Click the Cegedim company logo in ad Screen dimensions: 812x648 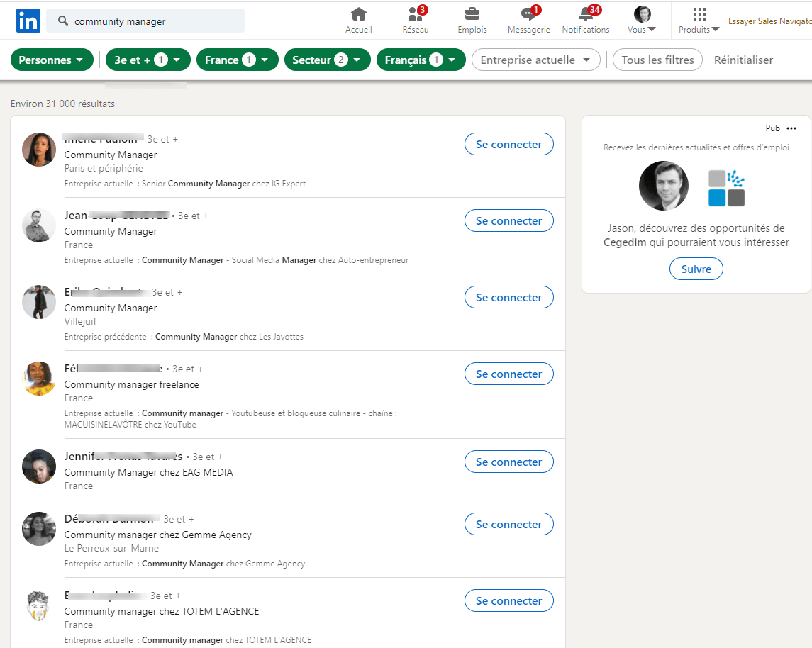(x=727, y=188)
